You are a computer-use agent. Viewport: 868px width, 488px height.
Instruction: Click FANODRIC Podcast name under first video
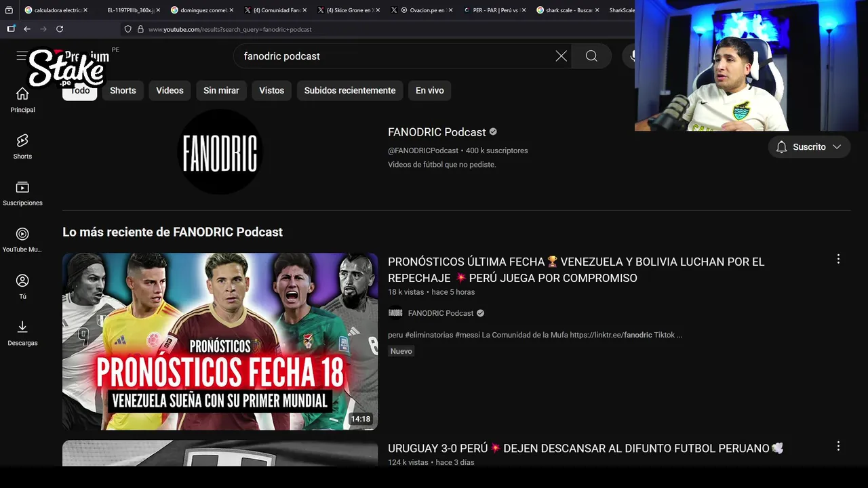(x=441, y=313)
